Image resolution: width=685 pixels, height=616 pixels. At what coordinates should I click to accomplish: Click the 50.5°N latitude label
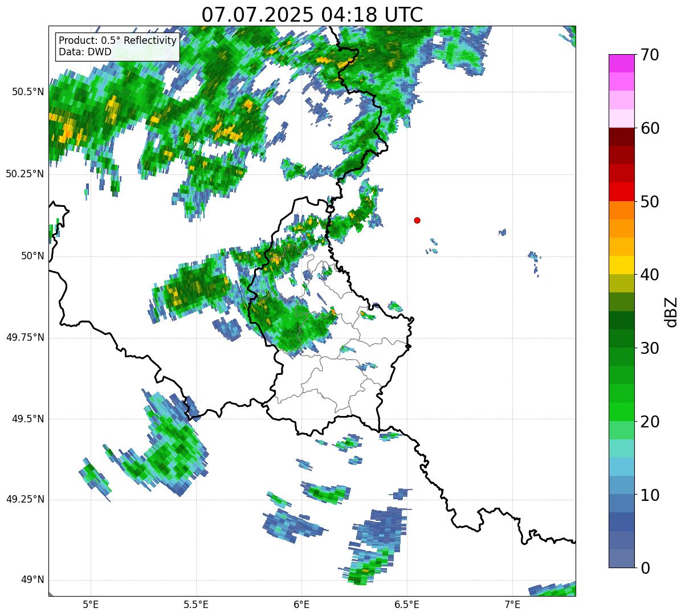(x=28, y=92)
